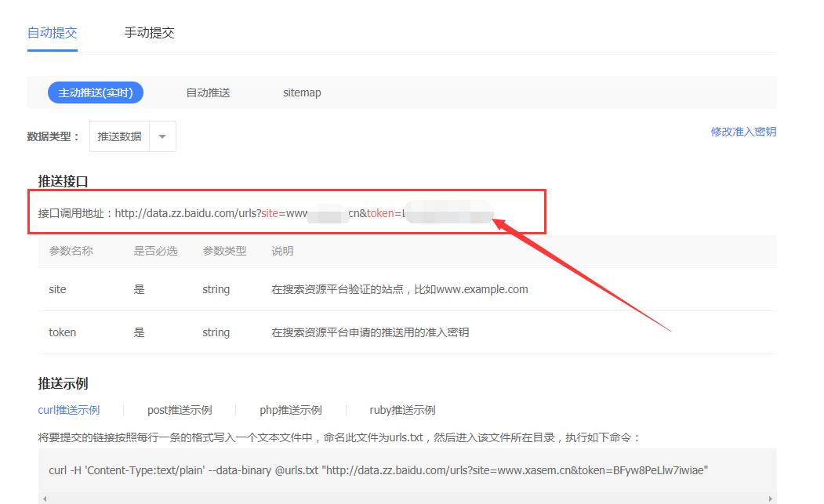Open the sitemap submission option
Screen dimensions: 824x504
coord(302,92)
